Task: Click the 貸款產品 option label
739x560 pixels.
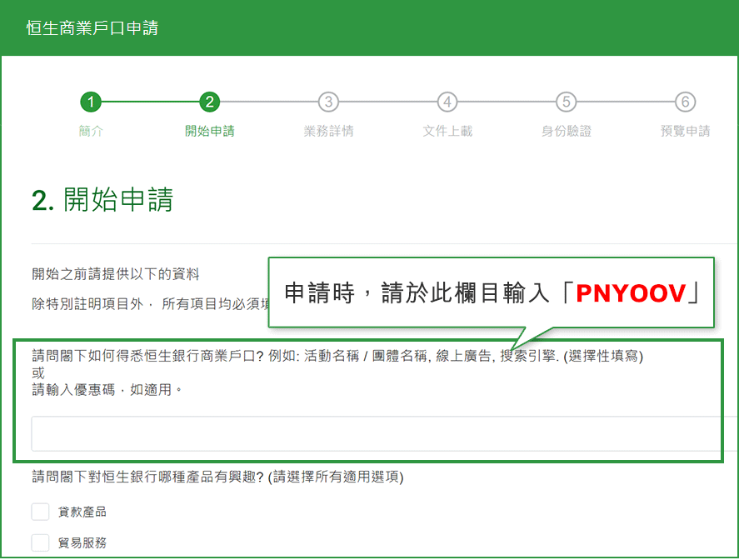Action: [82, 512]
